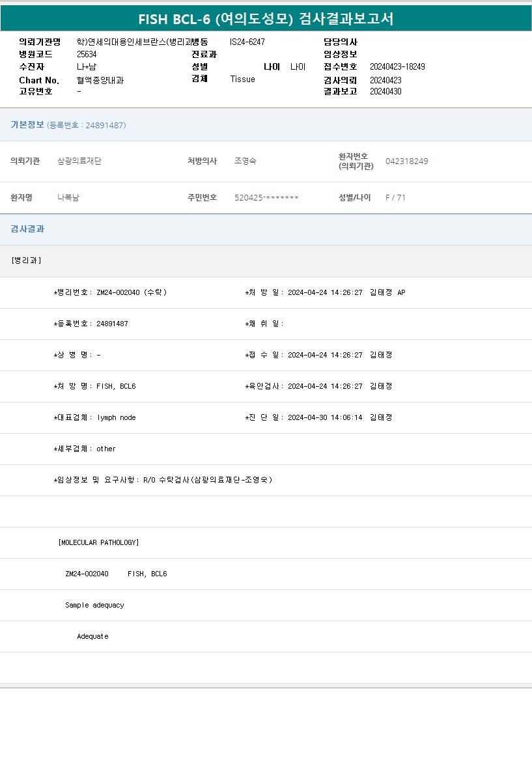Click the FISH BCL-6 report title banner
This screenshot has height=769, width=532.
pos(266,19)
